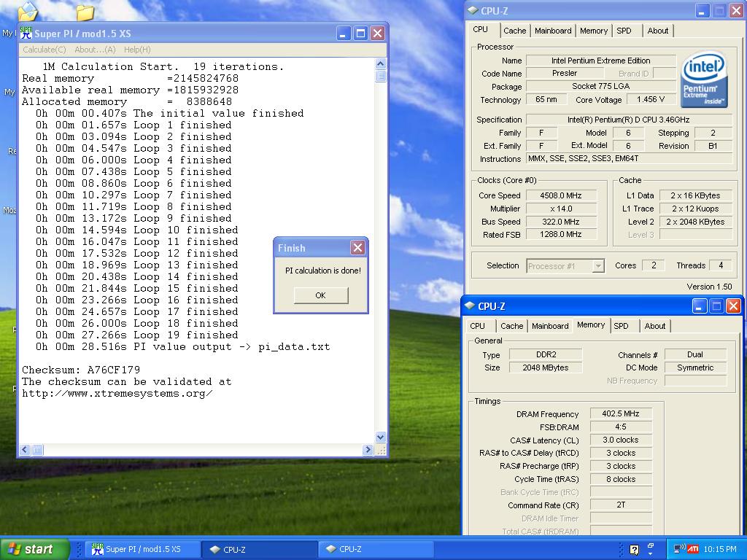The image size is (747, 560).
Task: Select the About tab in the upper CPU-Z window
Action: 657,31
